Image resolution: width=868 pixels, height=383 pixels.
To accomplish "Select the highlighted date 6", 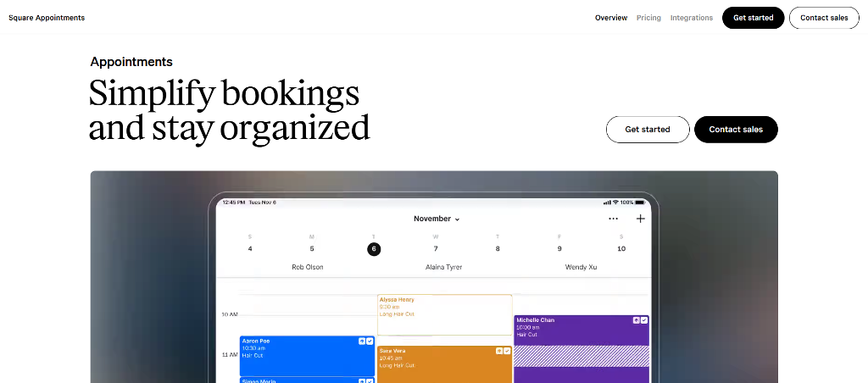I will (374, 249).
